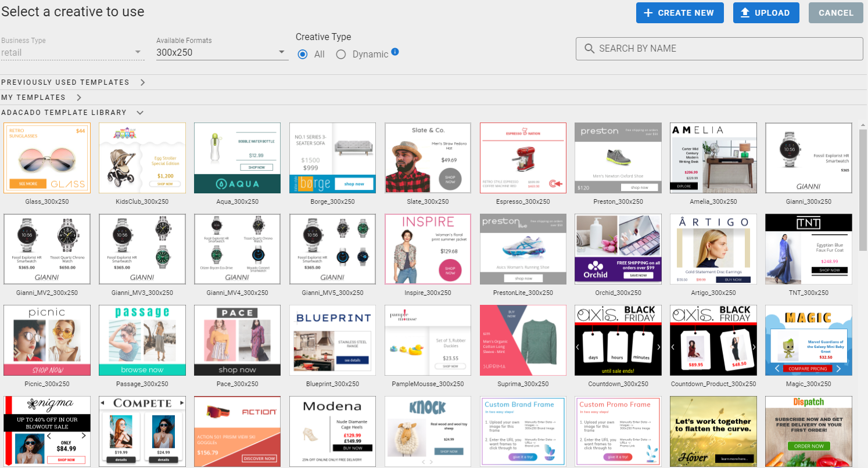Image resolution: width=868 pixels, height=468 pixels.
Task: Click the left arrow in Magic template
Action: click(x=777, y=369)
